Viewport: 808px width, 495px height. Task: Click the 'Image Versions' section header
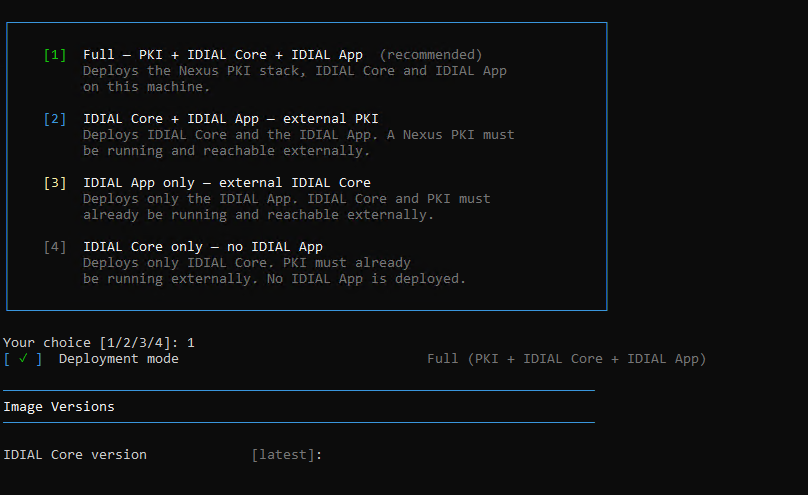pos(59,406)
